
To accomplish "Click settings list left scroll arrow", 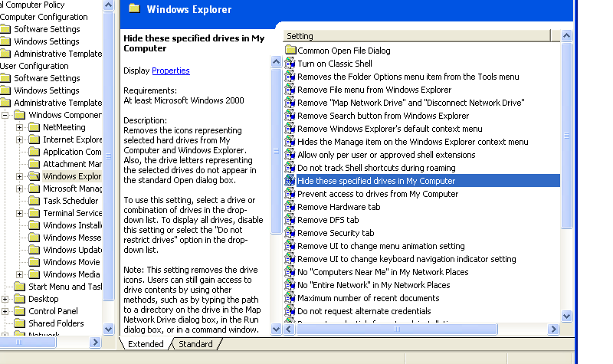I will (x=289, y=330).
